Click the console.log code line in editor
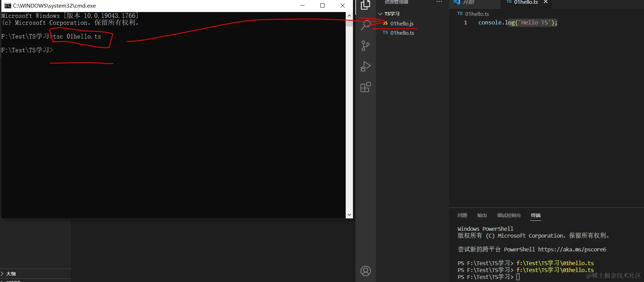The height and width of the screenshot is (282, 644). point(518,23)
